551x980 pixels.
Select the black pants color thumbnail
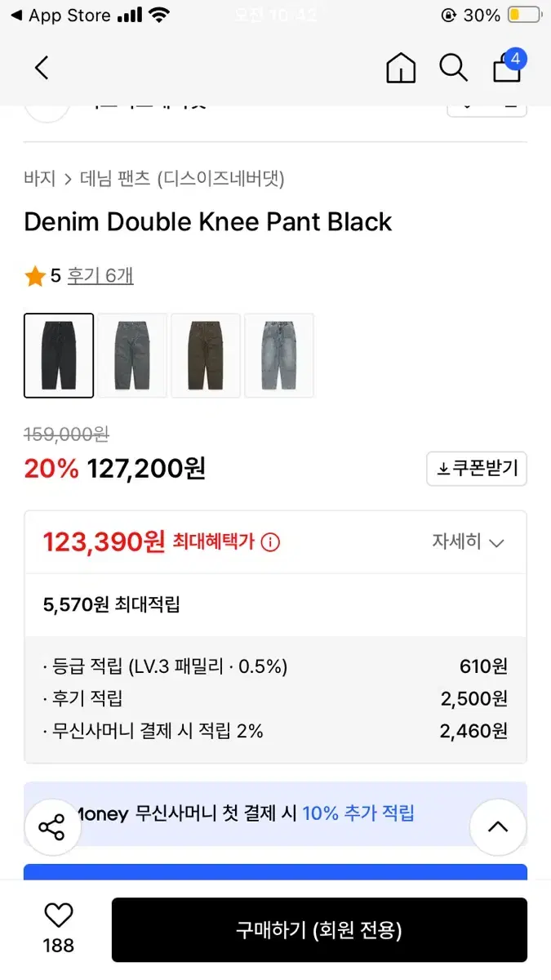click(x=59, y=355)
